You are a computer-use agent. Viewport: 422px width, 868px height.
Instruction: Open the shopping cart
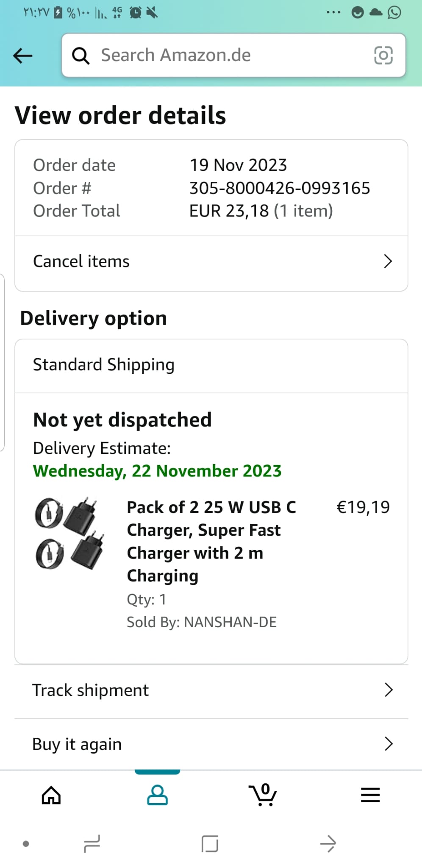point(263,795)
